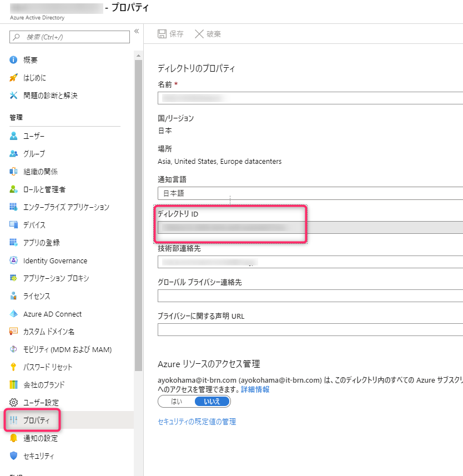Select いいえ for Azure resource access
Image resolution: width=463 pixels, height=476 pixels.
click(x=212, y=402)
